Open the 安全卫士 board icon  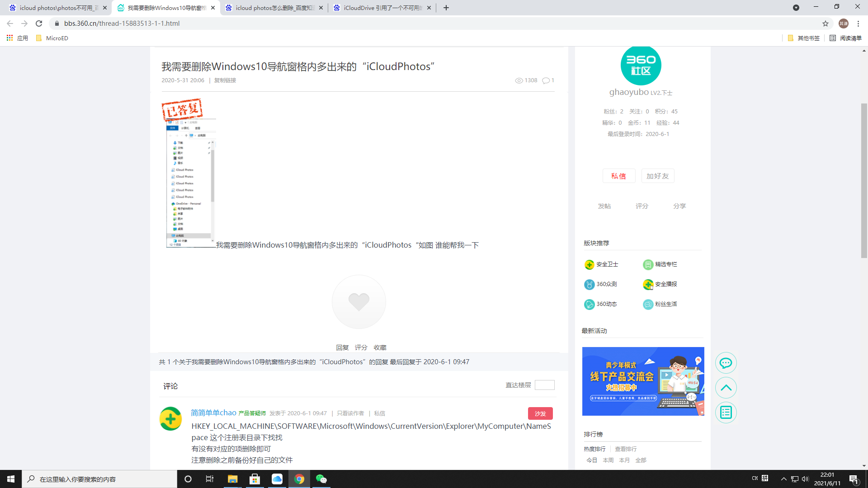[x=590, y=264]
